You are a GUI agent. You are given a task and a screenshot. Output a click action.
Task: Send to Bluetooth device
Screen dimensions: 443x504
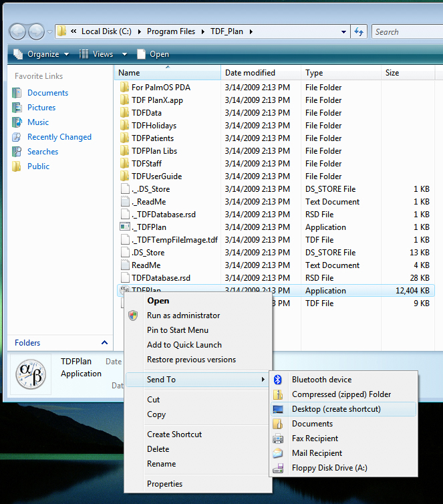(x=343, y=380)
